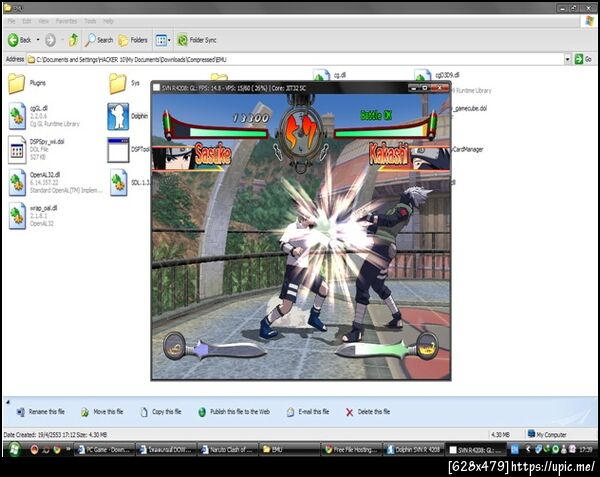The height and width of the screenshot is (477, 600).
Task: Switch to PC Game - Down... taskbar button
Action: pos(104,449)
